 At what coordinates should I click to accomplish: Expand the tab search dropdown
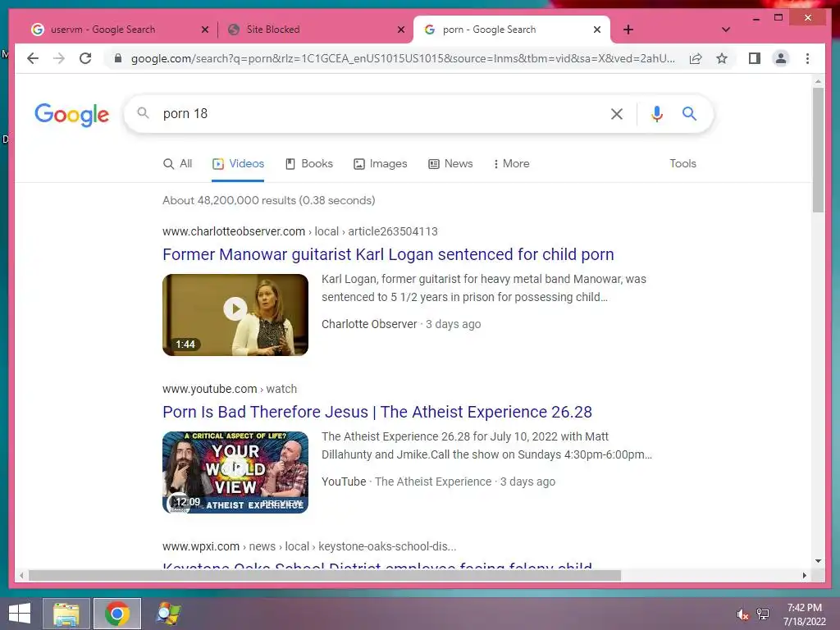click(726, 30)
